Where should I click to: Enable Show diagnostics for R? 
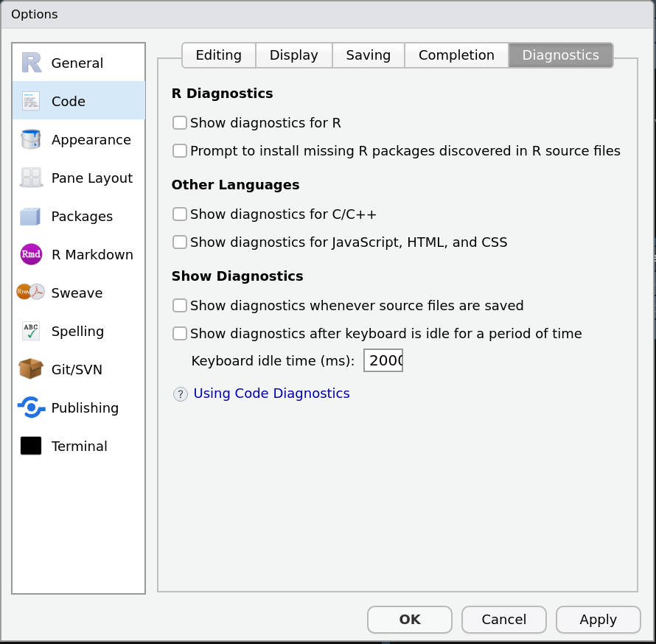179,122
